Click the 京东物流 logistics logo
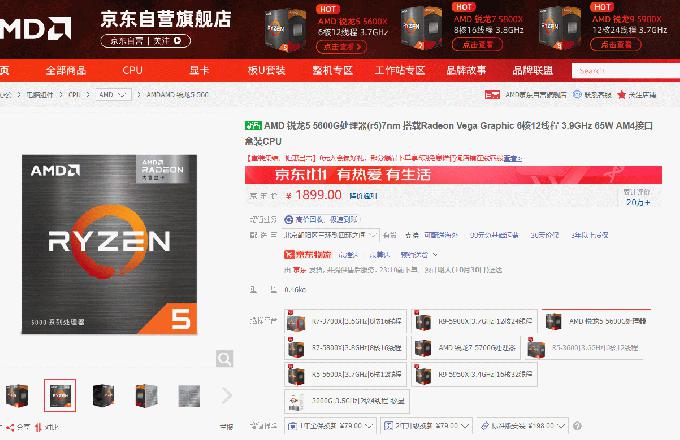The width and height of the screenshot is (680, 440). click(x=307, y=254)
